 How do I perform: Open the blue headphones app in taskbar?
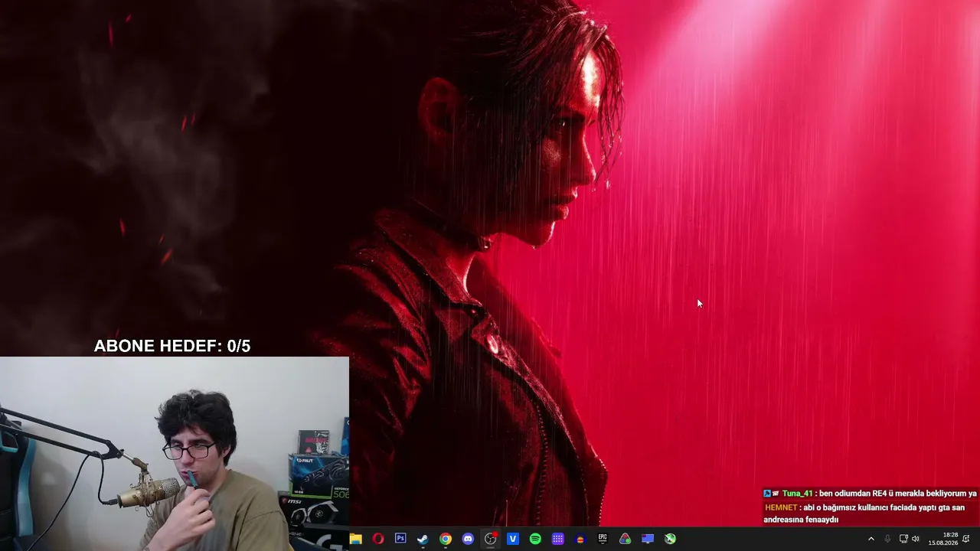[x=580, y=539]
